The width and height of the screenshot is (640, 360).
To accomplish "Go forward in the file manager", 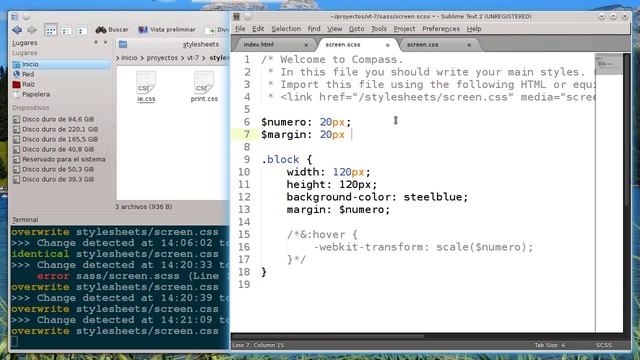I will 32,30.
